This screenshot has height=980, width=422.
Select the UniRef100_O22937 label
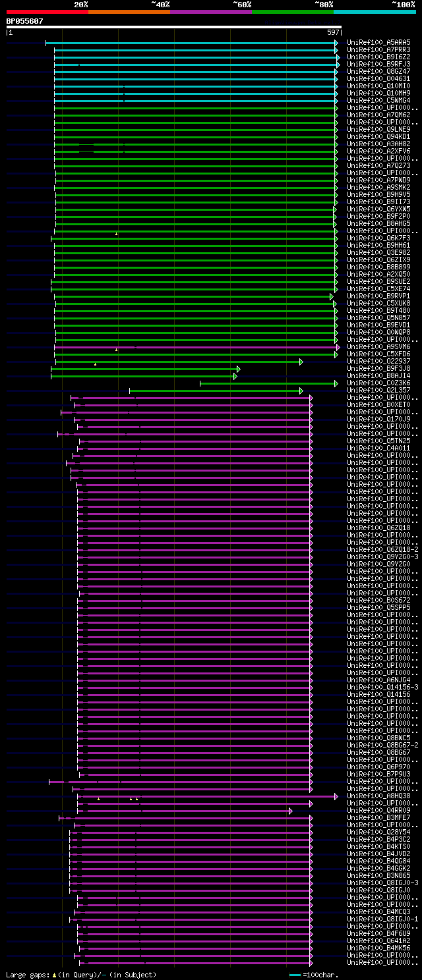[378, 361]
